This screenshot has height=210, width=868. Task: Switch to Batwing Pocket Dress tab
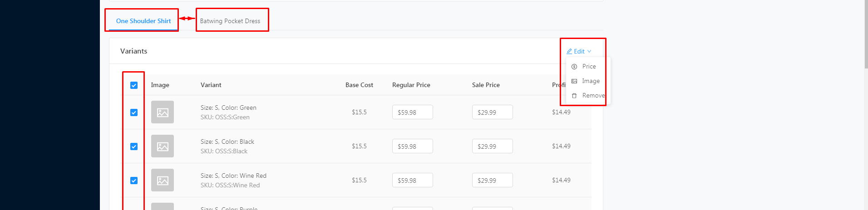point(230,21)
